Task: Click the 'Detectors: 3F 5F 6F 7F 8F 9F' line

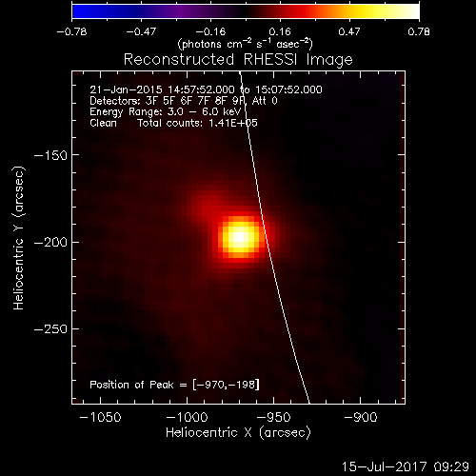Action: click(x=184, y=101)
